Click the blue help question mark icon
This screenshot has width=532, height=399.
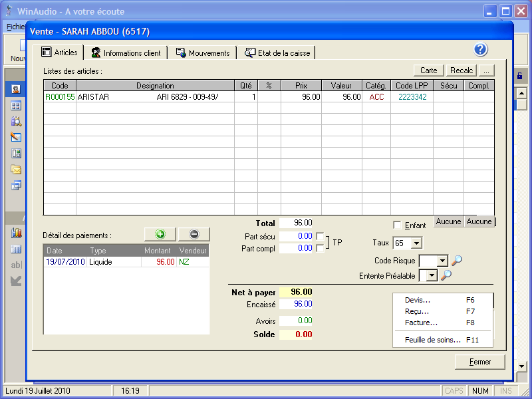point(481,50)
